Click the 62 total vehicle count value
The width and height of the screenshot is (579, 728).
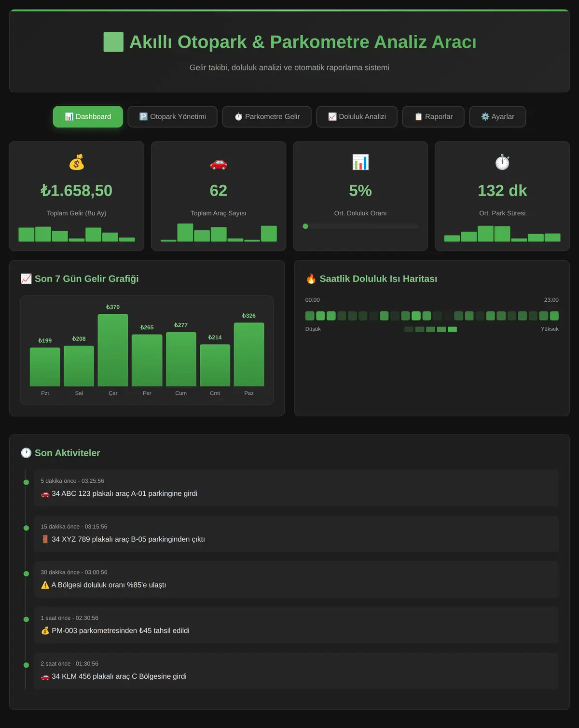pos(219,191)
